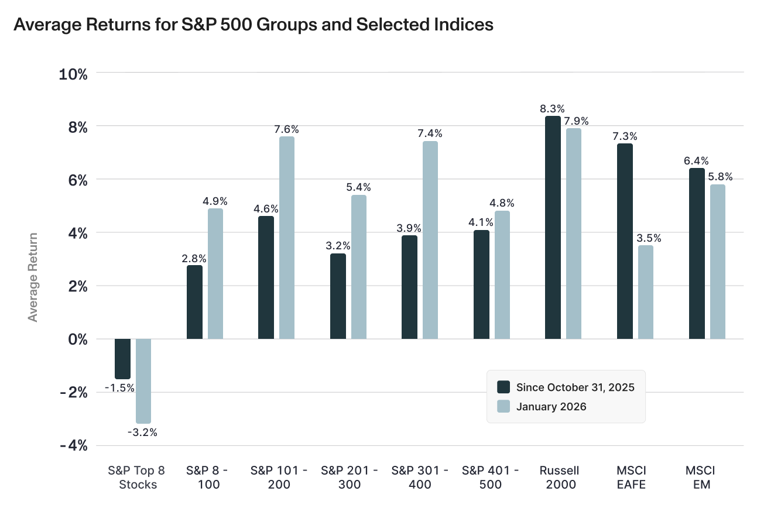Click the 7.4% data label above S&P 301 - 400

(430, 134)
